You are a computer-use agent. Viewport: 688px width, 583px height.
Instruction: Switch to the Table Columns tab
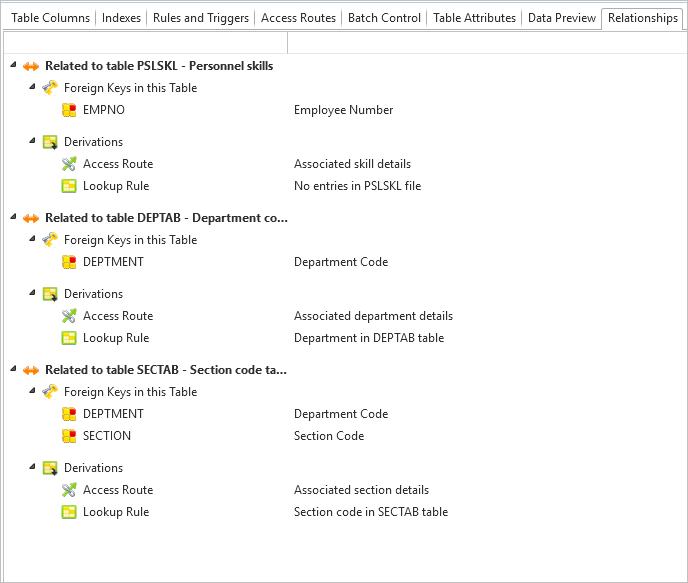[x=50, y=18]
